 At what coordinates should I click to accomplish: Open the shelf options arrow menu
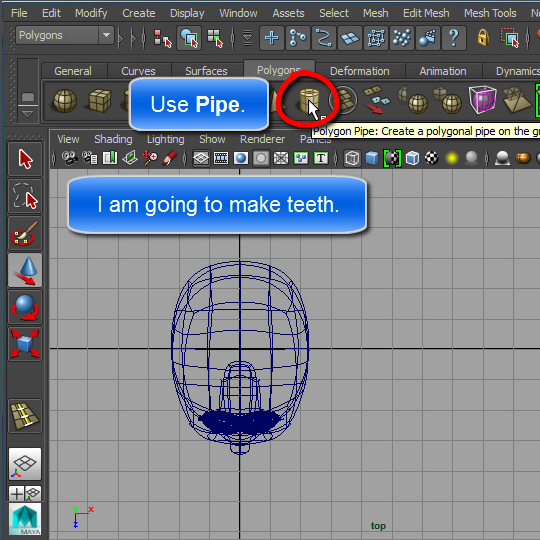pos(28,114)
